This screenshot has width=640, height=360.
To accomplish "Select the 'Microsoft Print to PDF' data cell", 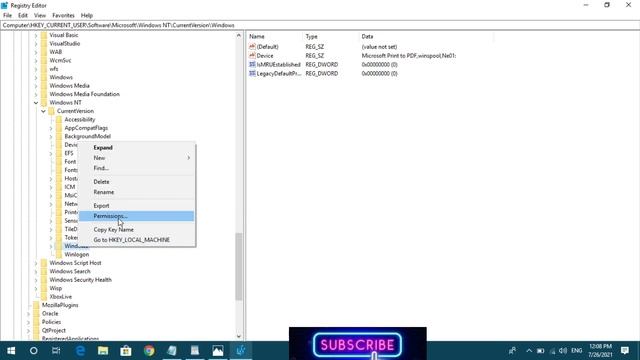I will [409, 56].
